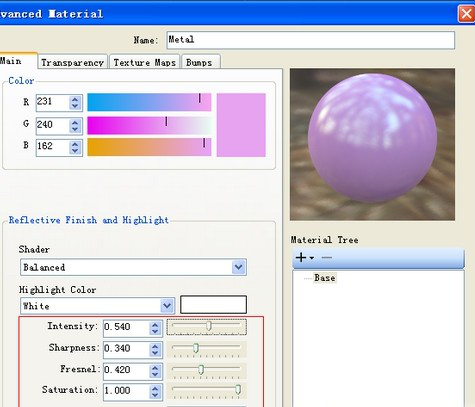Screen dimensions: 475x407
Task: Decrease G value with down arrow
Action: coord(75,129)
